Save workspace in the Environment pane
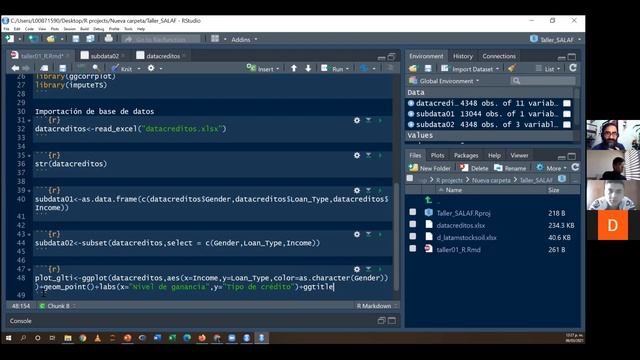Screen dimensions: 640x360 pyautogui.click(x=428, y=69)
